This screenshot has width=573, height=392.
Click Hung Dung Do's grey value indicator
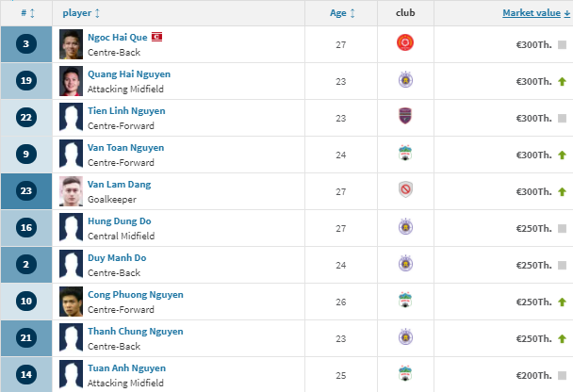562,228
